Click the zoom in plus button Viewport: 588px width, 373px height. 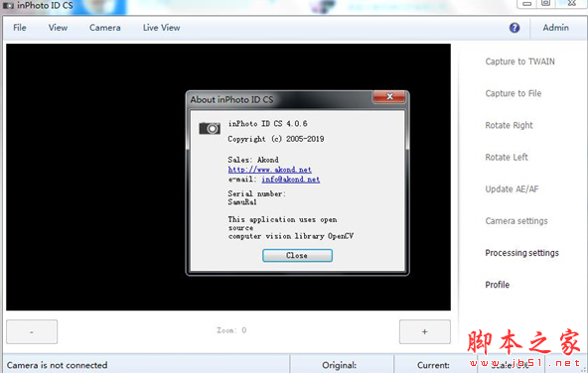coord(425,331)
